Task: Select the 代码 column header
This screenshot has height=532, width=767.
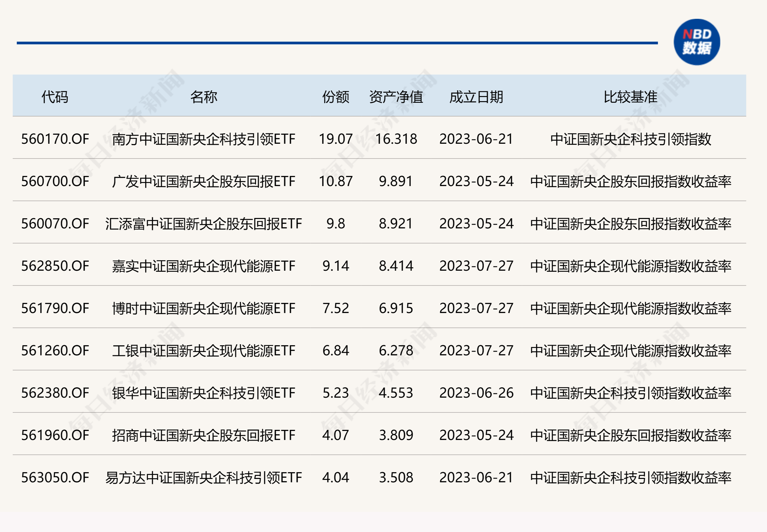Action: (x=55, y=97)
